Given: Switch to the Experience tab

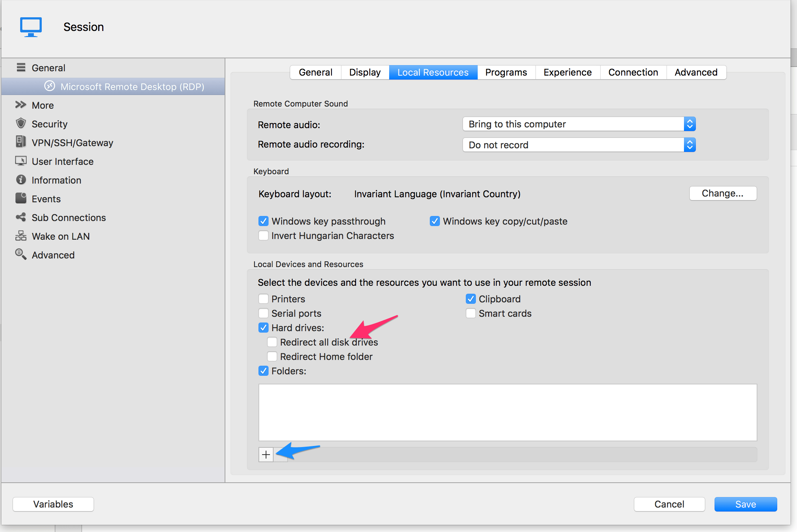Looking at the screenshot, I should tap(567, 72).
